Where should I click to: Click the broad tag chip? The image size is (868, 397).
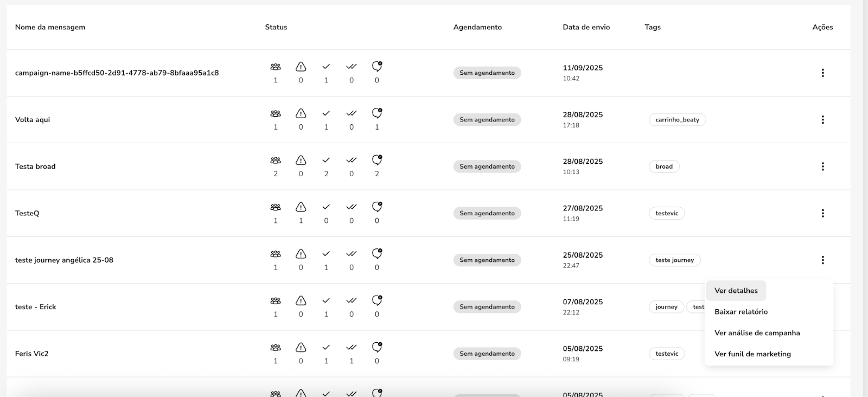pos(663,167)
